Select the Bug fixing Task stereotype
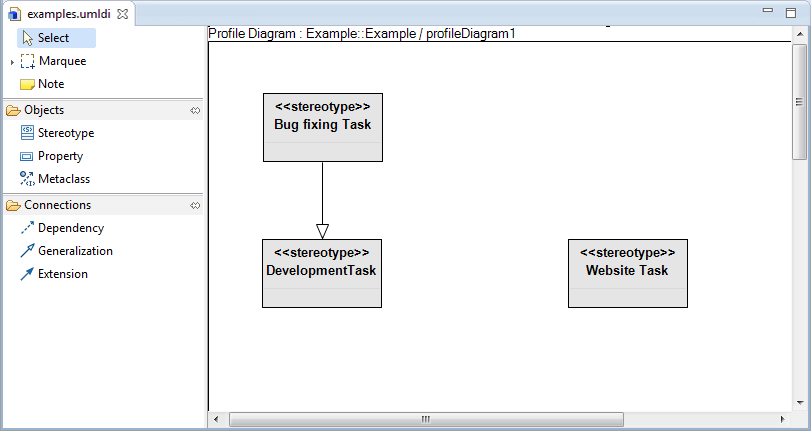The height and width of the screenshot is (431, 811). click(x=322, y=127)
